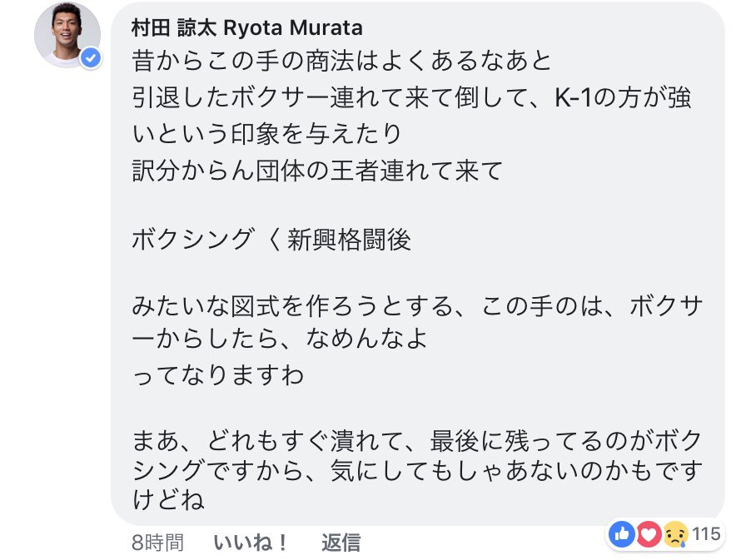Click the line starting 昔からこの手の商法
The width and height of the screenshot is (736, 560).
tap(341, 61)
